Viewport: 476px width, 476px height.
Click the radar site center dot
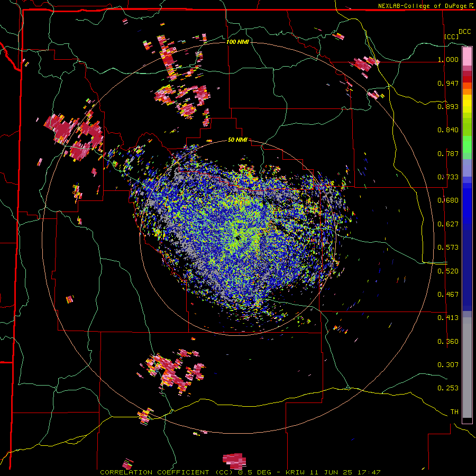point(237,237)
